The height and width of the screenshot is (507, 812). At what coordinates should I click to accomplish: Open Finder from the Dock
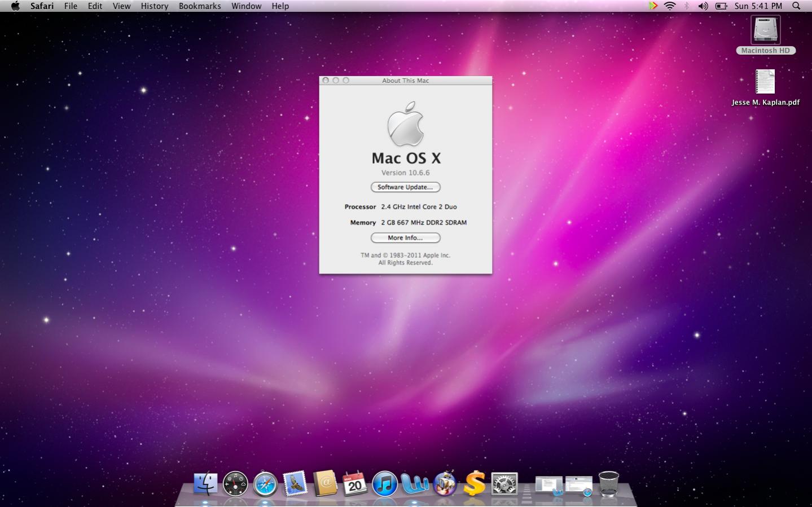point(205,483)
